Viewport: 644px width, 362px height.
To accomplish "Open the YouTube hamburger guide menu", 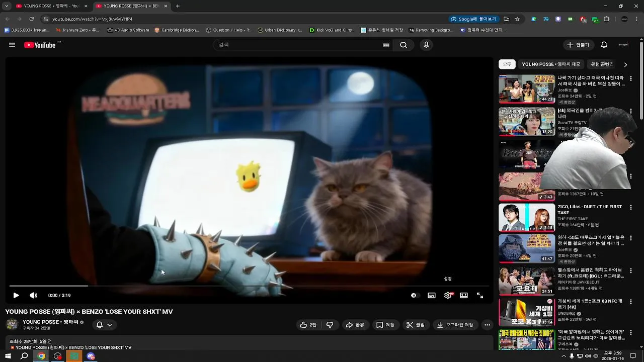I will [12, 45].
